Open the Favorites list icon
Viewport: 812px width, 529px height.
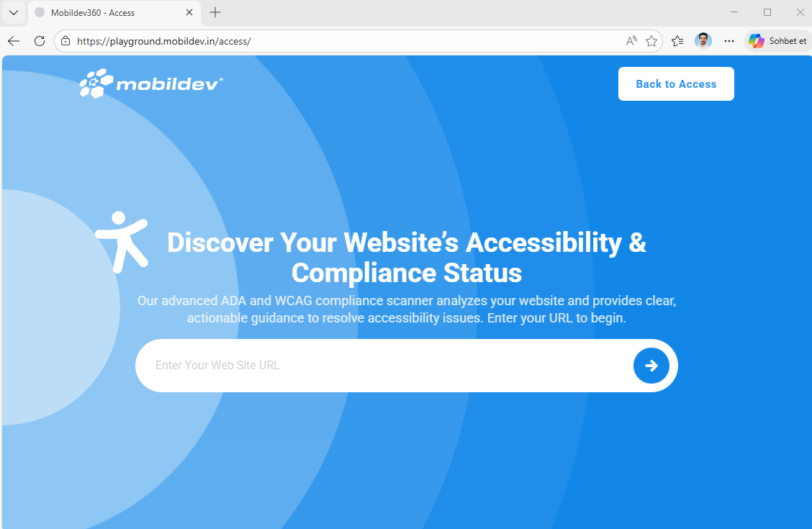pos(677,41)
